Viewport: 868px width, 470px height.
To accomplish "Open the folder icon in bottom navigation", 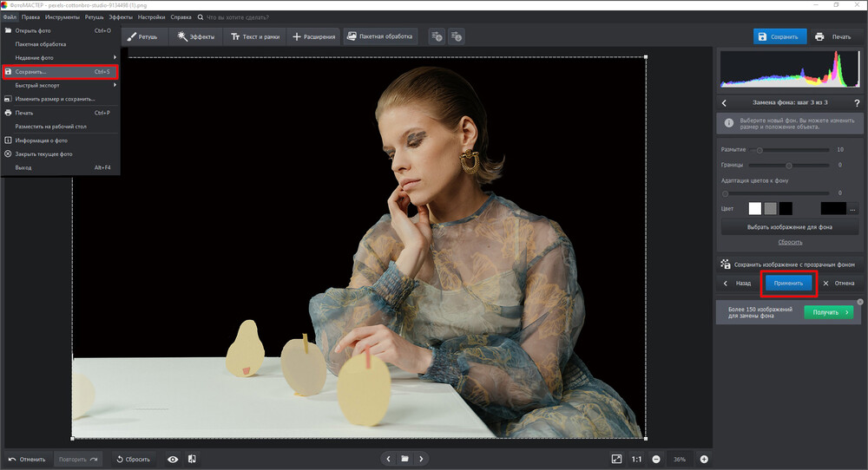I will click(x=404, y=459).
